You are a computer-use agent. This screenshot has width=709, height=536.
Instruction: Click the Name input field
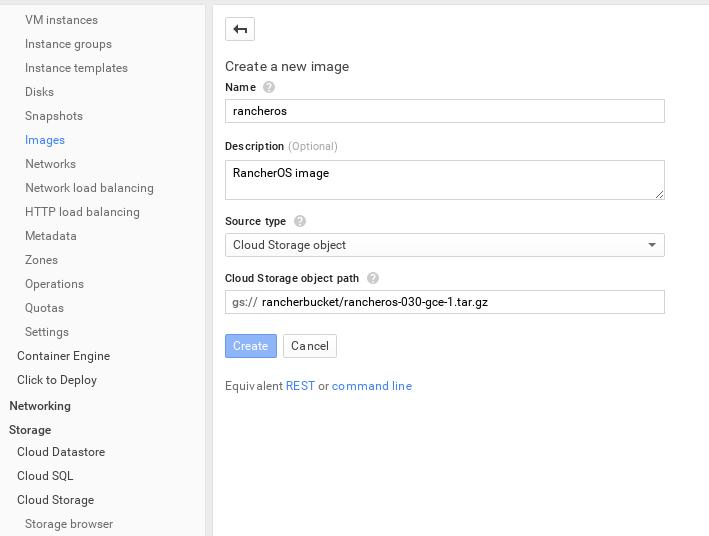click(x=444, y=111)
